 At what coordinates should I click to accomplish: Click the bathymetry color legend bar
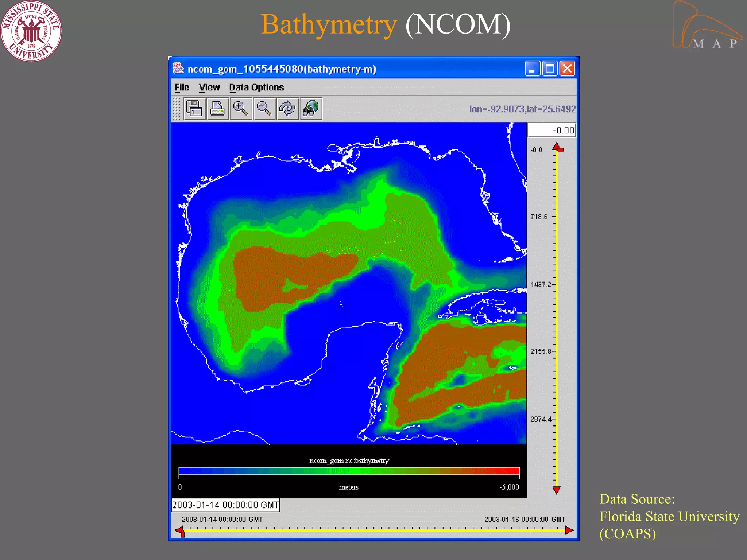click(349, 471)
